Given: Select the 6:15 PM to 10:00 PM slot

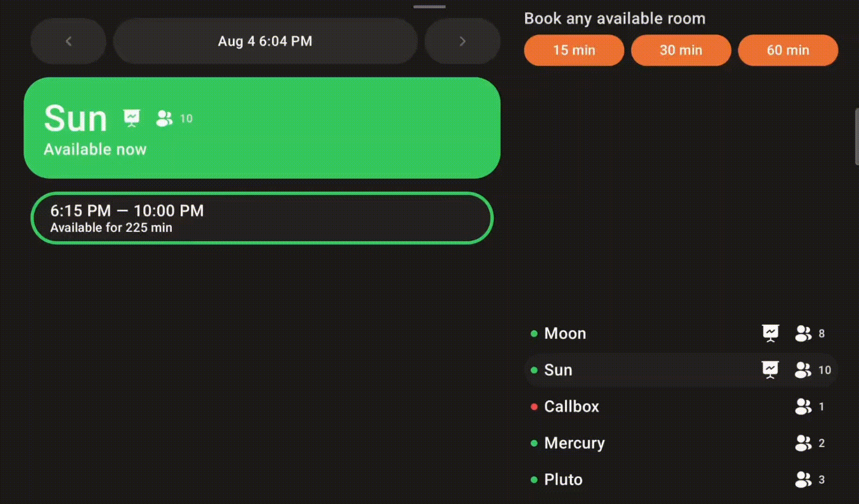Looking at the screenshot, I should tap(261, 217).
